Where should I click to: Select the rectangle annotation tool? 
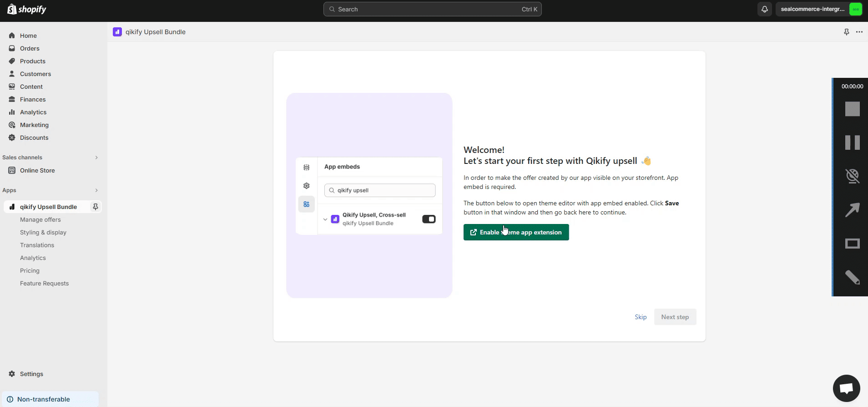click(853, 244)
